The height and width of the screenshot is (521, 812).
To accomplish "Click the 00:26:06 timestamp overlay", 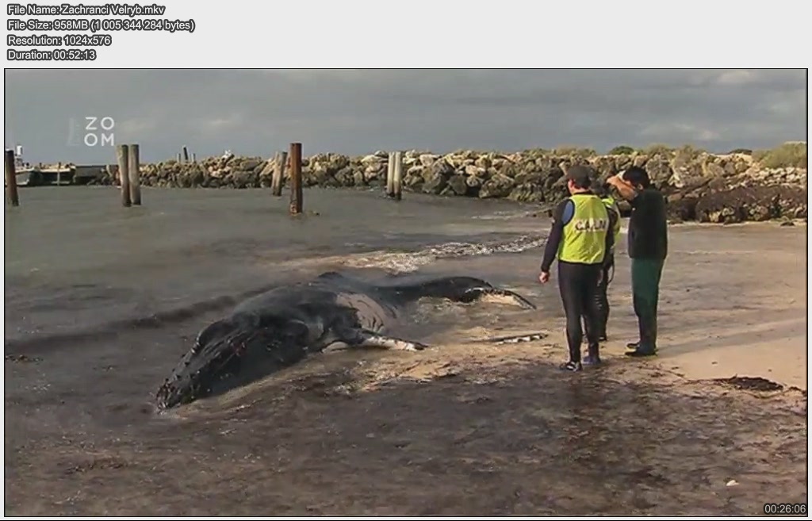I will click(x=784, y=509).
